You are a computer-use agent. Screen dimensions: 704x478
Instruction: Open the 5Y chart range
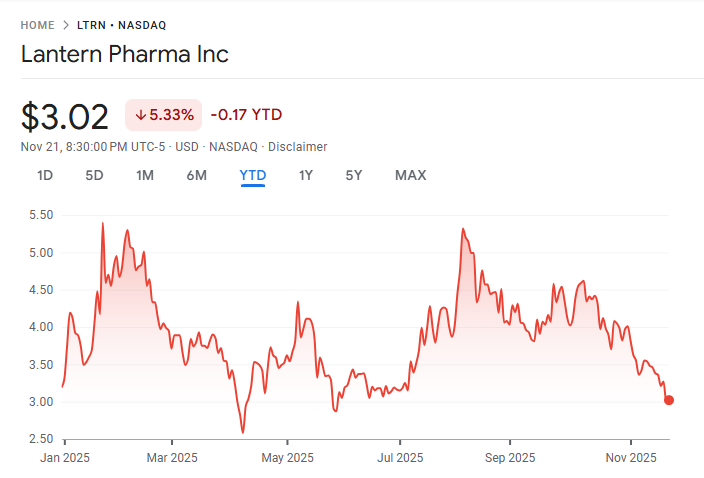(354, 175)
